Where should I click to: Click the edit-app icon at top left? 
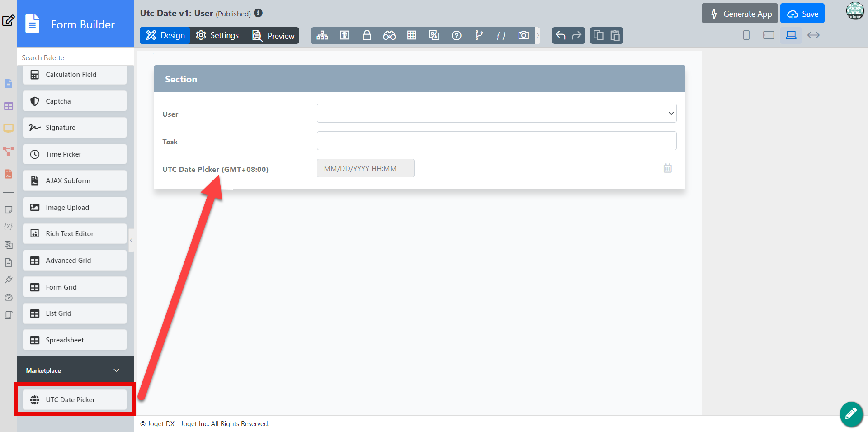click(x=9, y=20)
